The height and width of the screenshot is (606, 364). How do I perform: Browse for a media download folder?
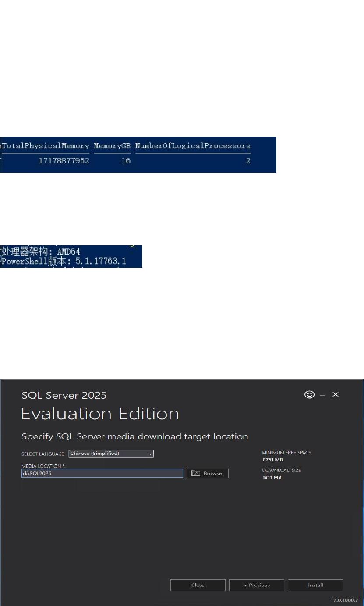click(208, 473)
